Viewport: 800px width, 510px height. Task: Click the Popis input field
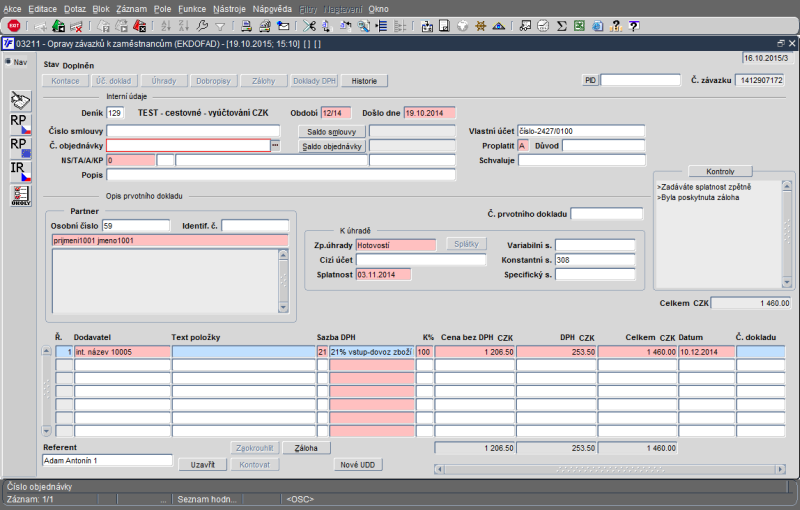tap(281, 175)
